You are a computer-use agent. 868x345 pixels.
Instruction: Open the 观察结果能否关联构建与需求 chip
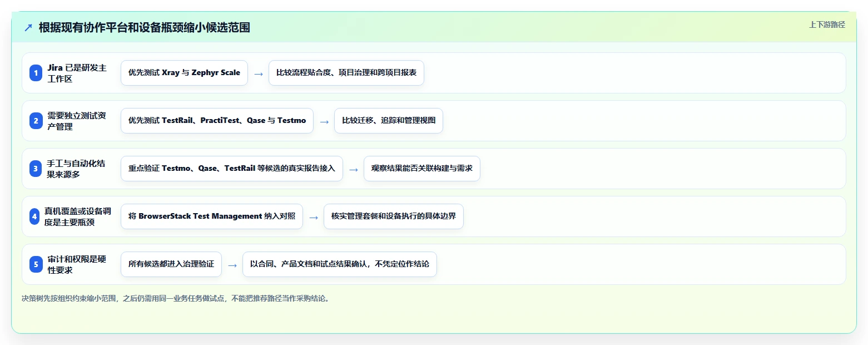[422, 169]
